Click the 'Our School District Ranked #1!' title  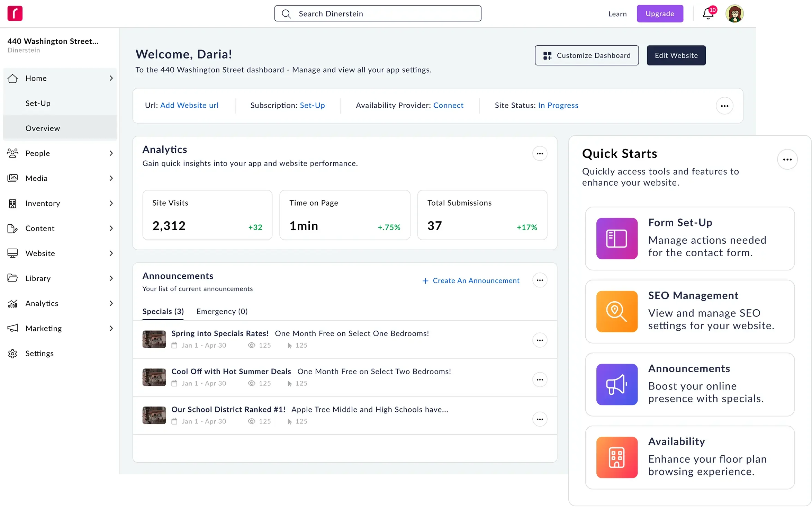pyautogui.click(x=228, y=410)
